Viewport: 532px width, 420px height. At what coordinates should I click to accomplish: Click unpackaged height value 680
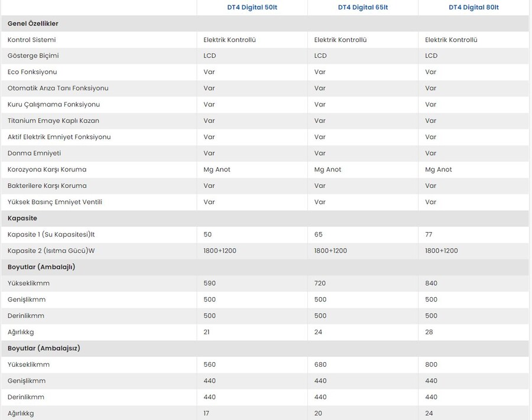pos(320,364)
